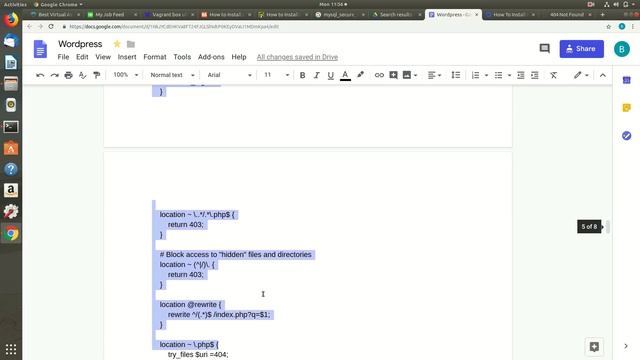Image resolution: width=640 pixels, height=360 pixels.
Task: Hide the menus with up chevron
Action: [x=603, y=75]
